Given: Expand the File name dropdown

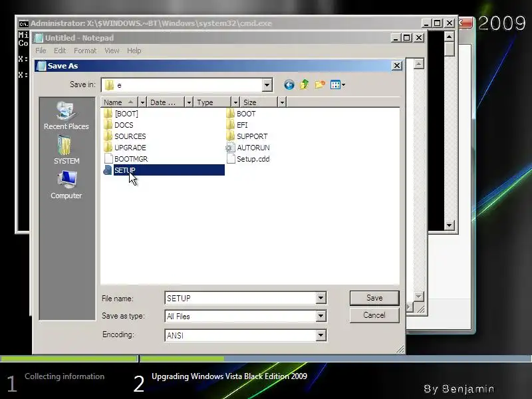Looking at the screenshot, I should coord(321,298).
